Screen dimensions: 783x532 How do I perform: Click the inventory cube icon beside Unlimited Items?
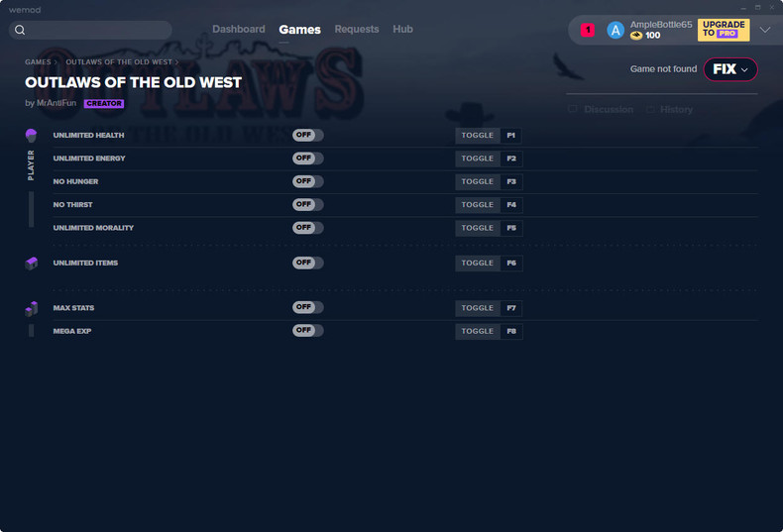32,263
